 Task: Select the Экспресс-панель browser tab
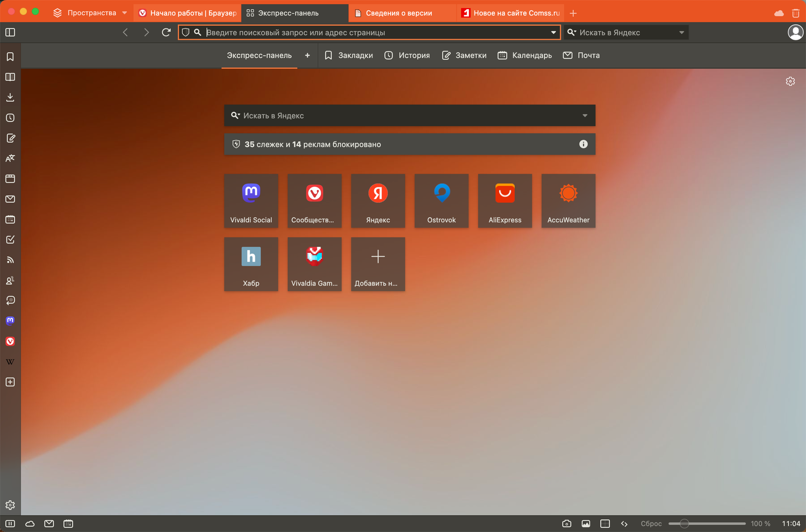295,13
